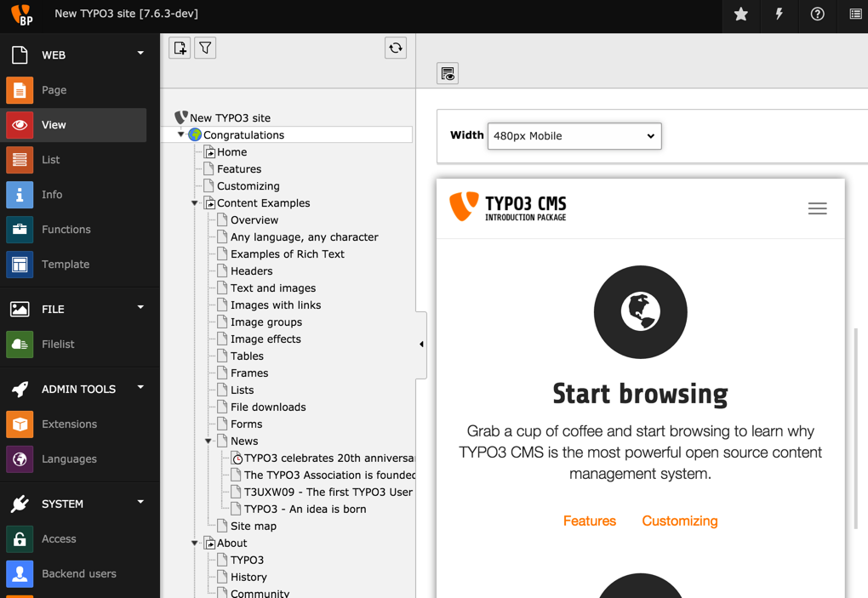Refresh the page tree
Image resolution: width=868 pixels, height=598 pixels.
[395, 48]
